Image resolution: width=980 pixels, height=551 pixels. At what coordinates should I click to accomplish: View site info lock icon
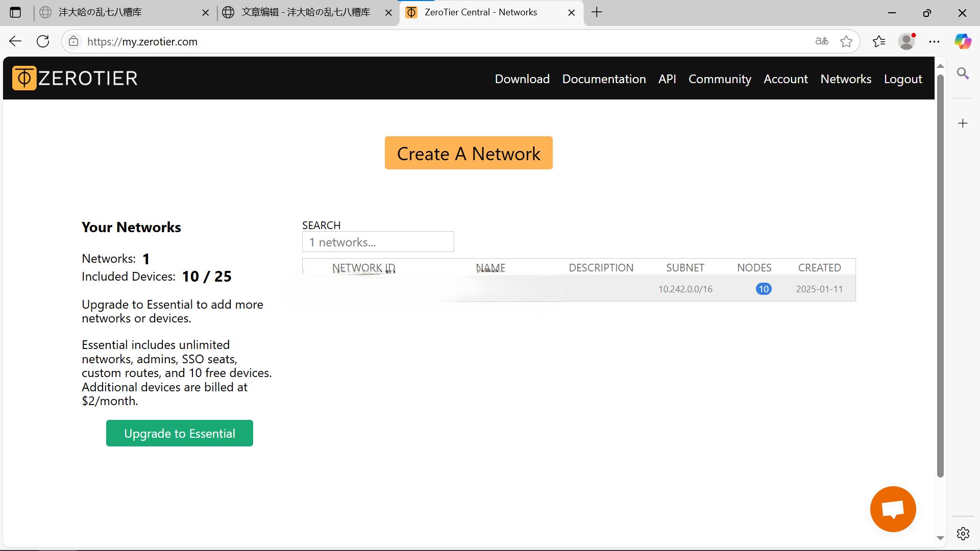73,41
